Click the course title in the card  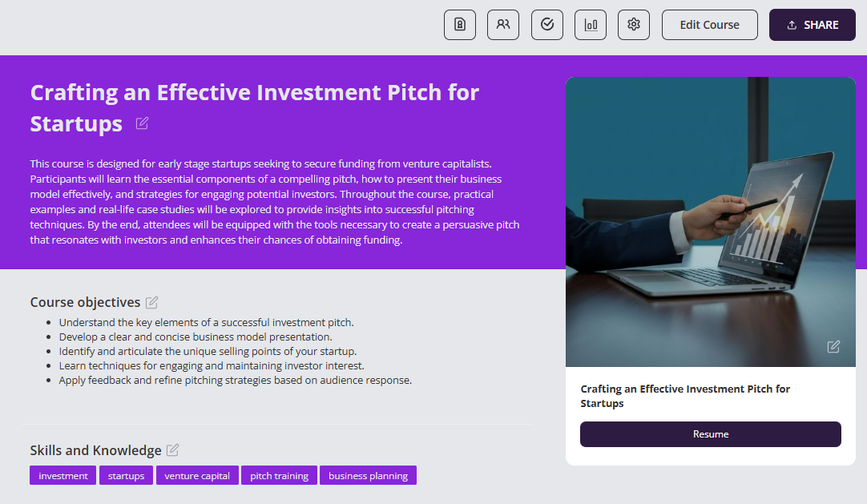pyautogui.click(x=685, y=396)
